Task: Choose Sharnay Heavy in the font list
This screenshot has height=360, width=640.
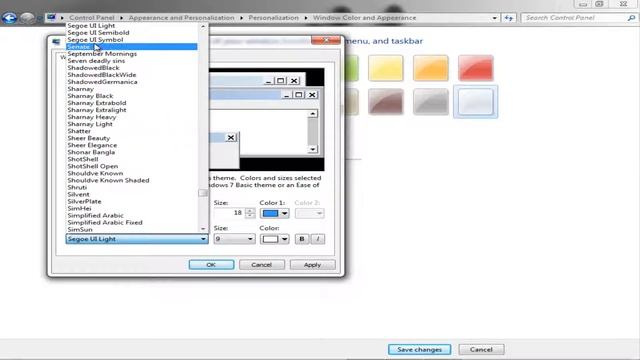Action: click(x=92, y=117)
